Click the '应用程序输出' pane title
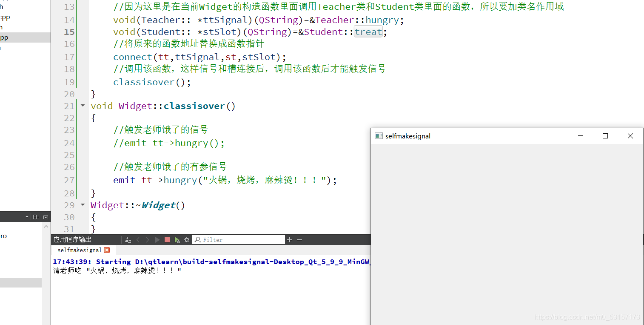Image resolution: width=644 pixels, height=325 pixels. click(72, 240)
